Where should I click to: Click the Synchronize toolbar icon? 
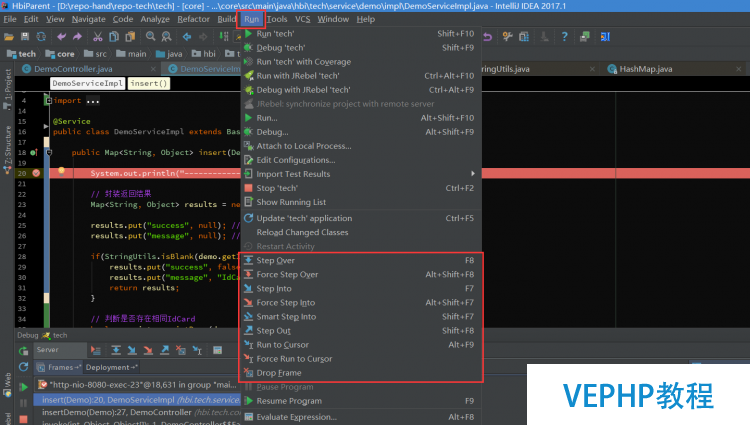(x=41, y=37)
